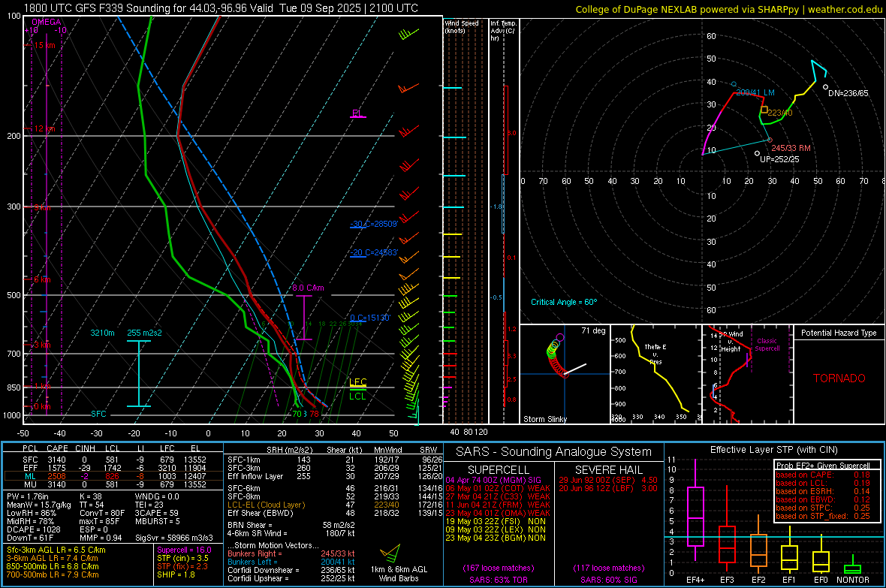Click the SARS: 60% SIG hail result
The image size is (886, 588).
609,580
